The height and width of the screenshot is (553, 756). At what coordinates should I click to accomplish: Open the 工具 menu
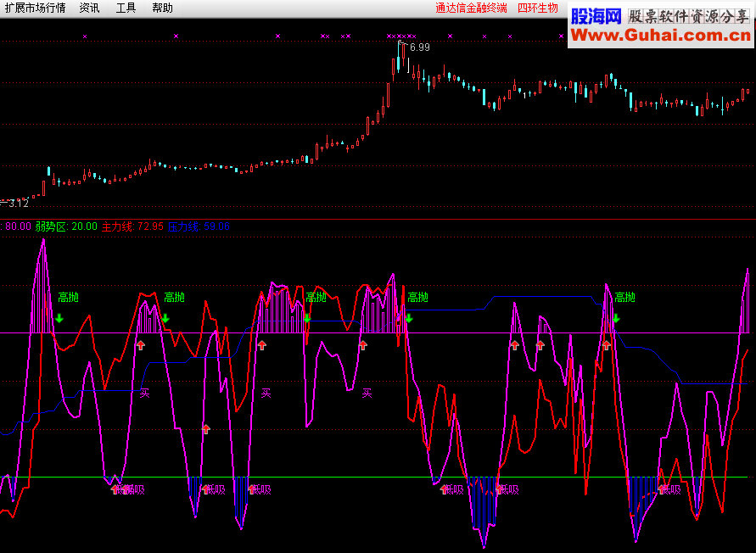(126, 8)
